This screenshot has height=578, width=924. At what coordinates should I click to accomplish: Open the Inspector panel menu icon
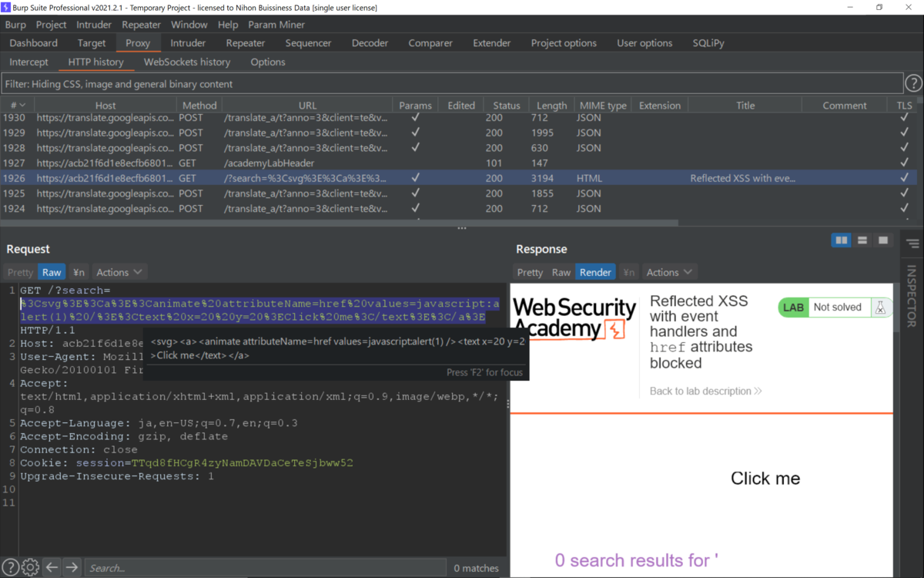point(912,244)
